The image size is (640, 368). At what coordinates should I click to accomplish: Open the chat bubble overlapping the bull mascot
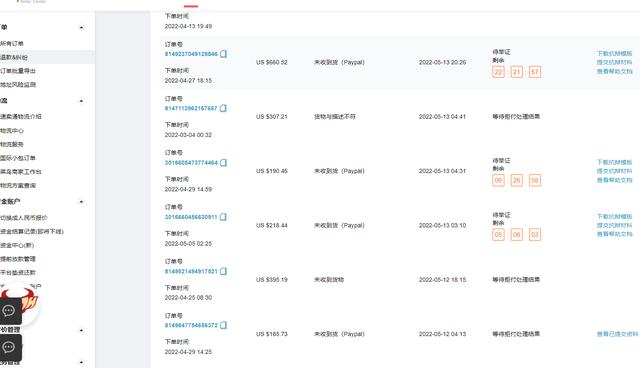[10, 311]
